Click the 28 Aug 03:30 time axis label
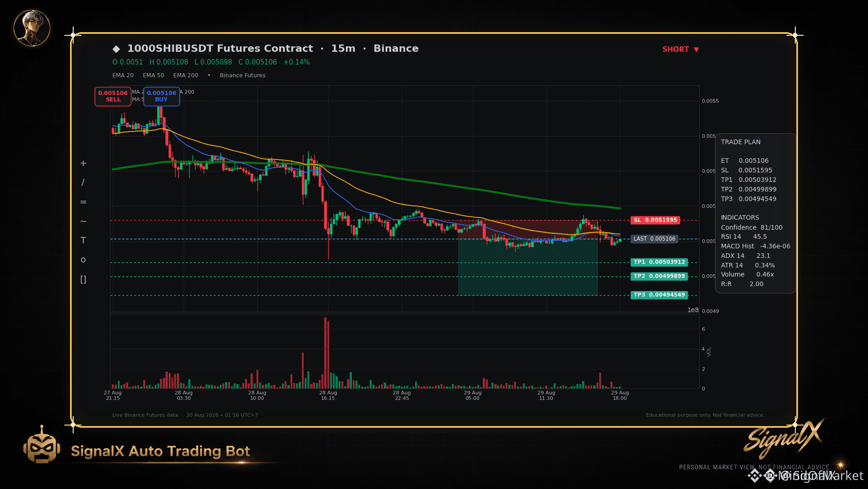 point(184,395)
